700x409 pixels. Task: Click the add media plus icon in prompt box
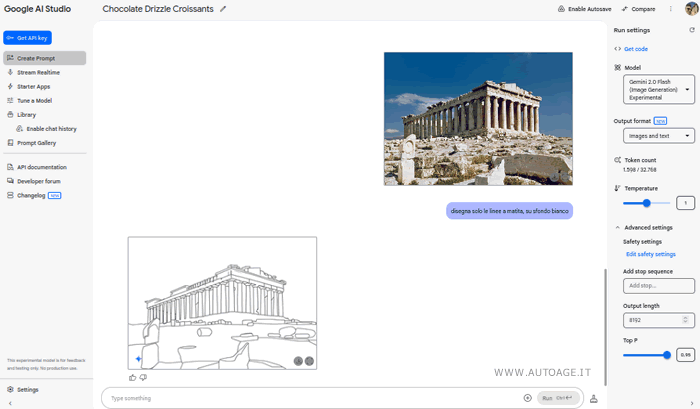coord(527,398)
